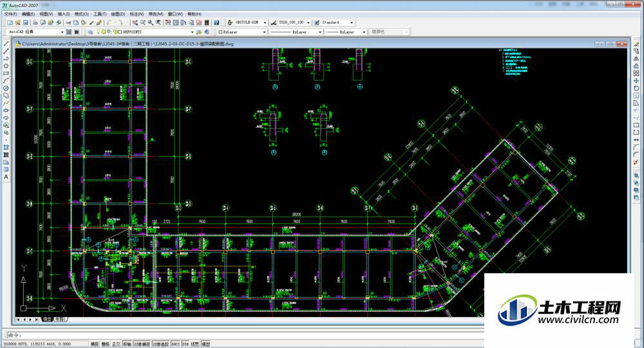Click the ByLayer color swatch square
The height and width of the screenshot is (348, 644).
pyautogui.click(x=220, y=32)
